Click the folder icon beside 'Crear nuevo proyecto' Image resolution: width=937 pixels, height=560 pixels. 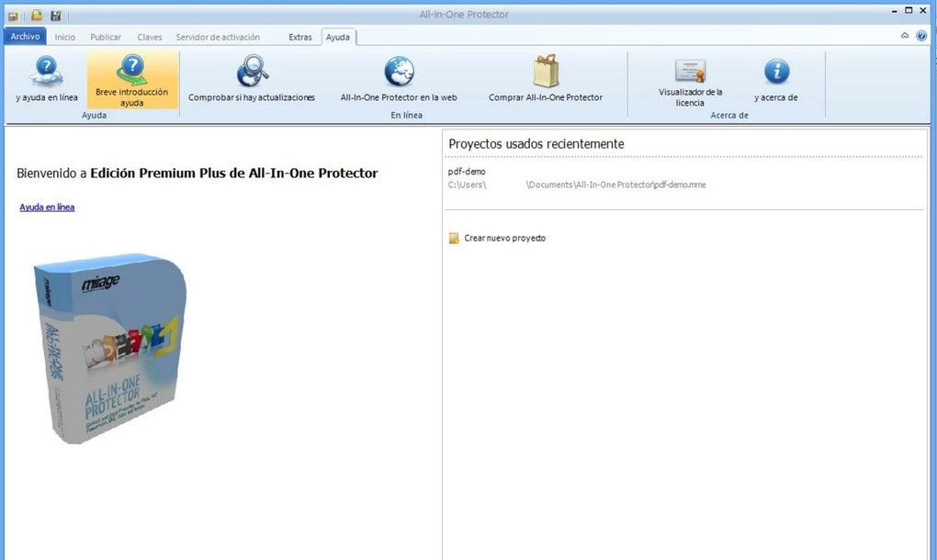(x=454, y=238)
